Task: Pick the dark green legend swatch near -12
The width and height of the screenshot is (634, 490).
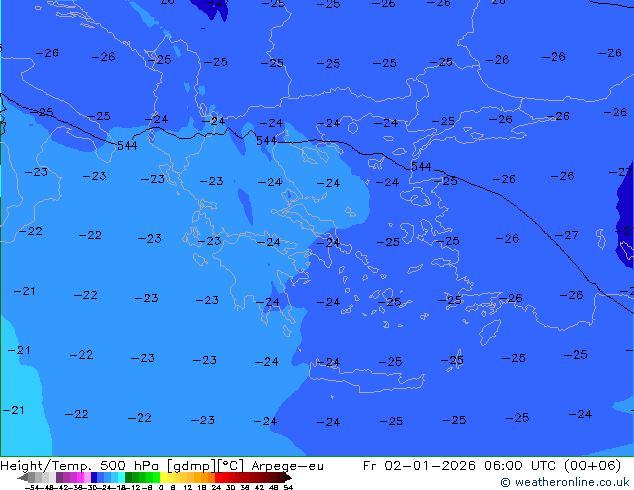Action: tap(129, 477)
